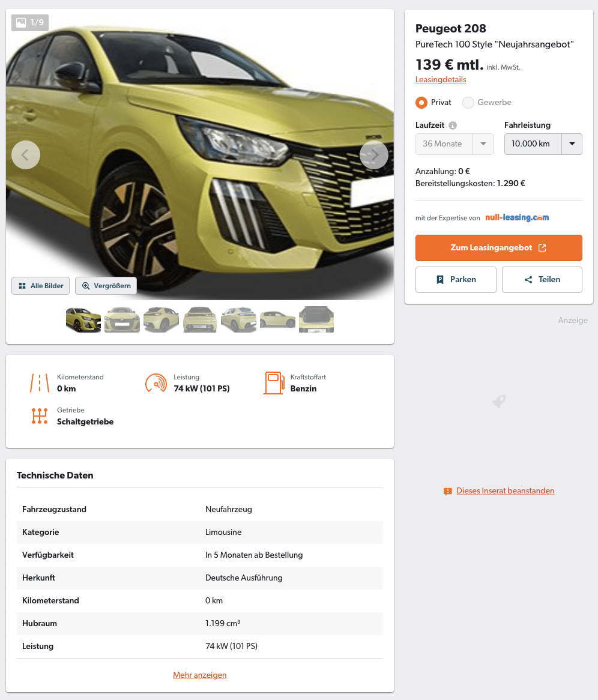Report listing via Dieses Inserat beanstanden

[505, 490]
